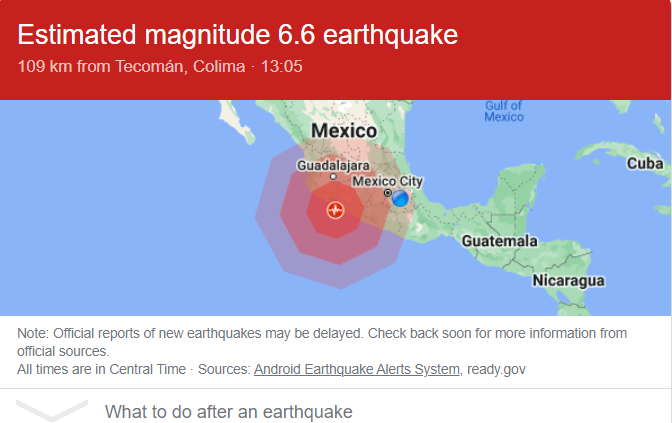Click the Nicaragua label on the map

[x=568, y=279]
